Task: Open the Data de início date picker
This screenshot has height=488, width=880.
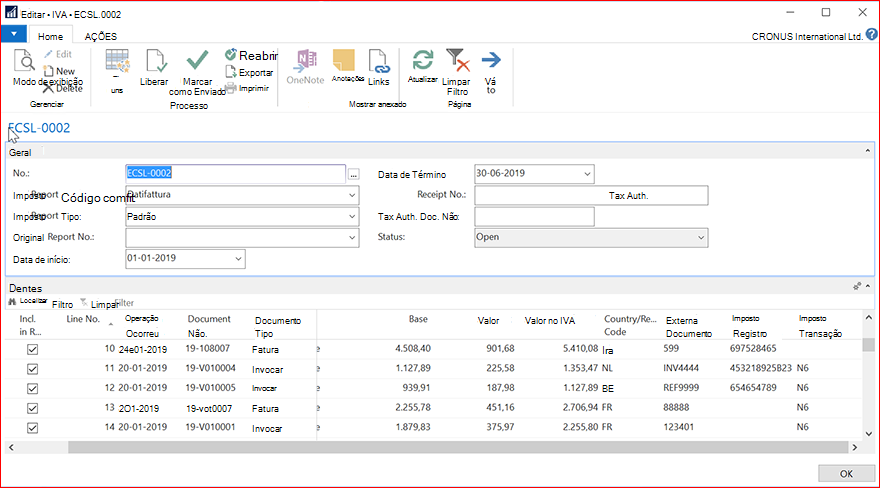Action: (238, 259)
